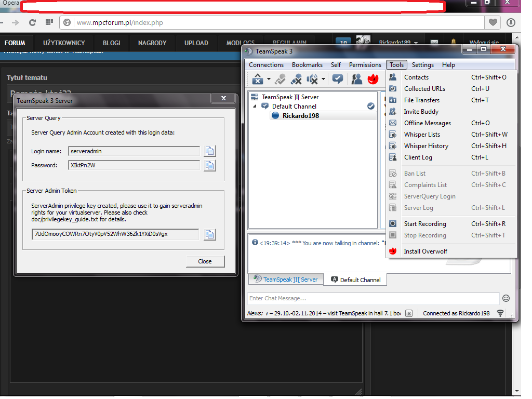The height and width of the screenshot is (399, 532).
Task: Select Collected URLs in Tools menu
Action: tap(451, 89)
